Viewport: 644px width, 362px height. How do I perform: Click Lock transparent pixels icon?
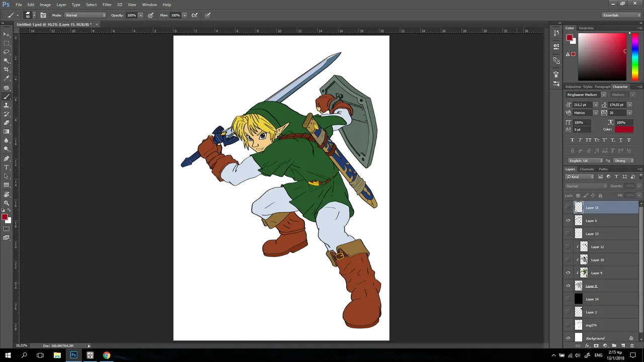[x=578, y=196]
